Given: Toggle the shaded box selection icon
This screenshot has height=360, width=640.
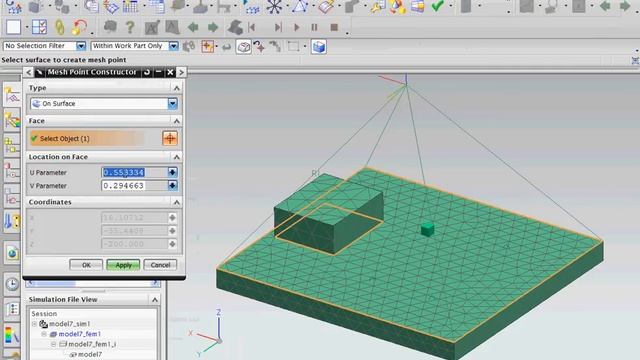Looking at the screenshot, I should (244, 47).
